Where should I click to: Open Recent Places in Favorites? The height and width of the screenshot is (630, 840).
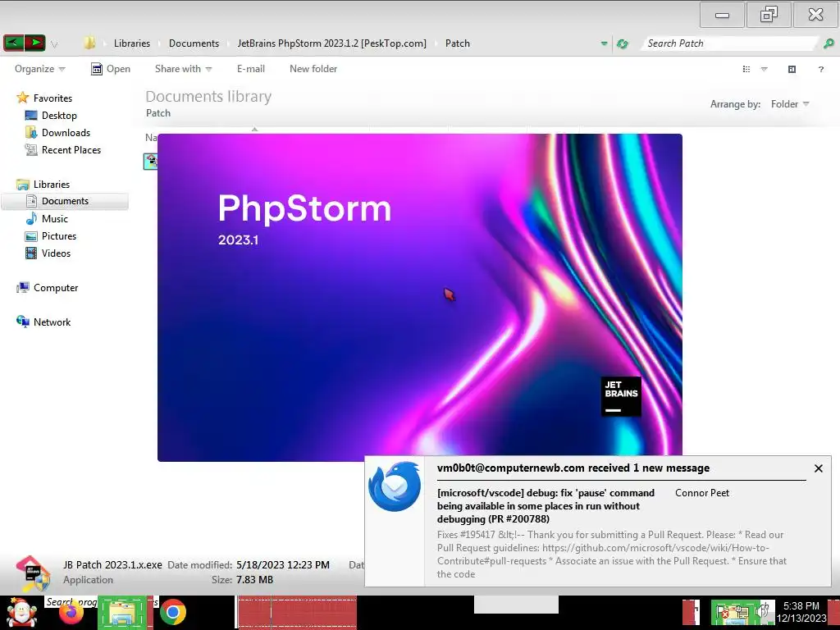(x=71, y=150)
